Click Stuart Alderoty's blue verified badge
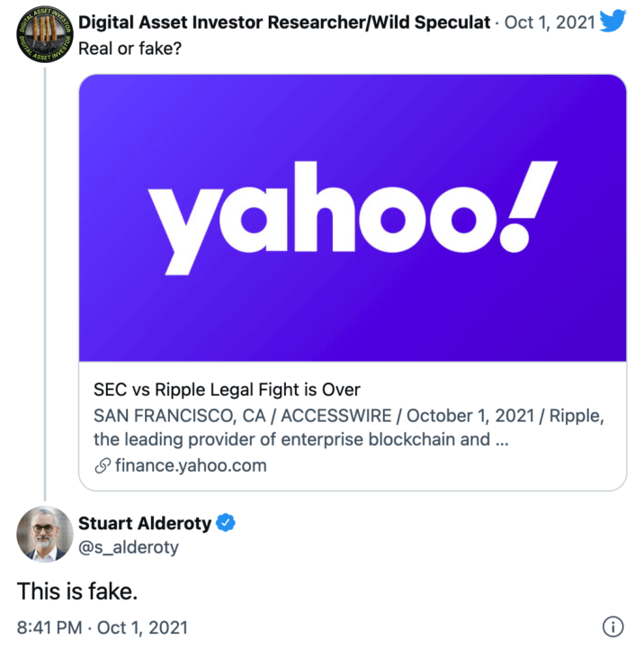 click(x=227, y=523)
